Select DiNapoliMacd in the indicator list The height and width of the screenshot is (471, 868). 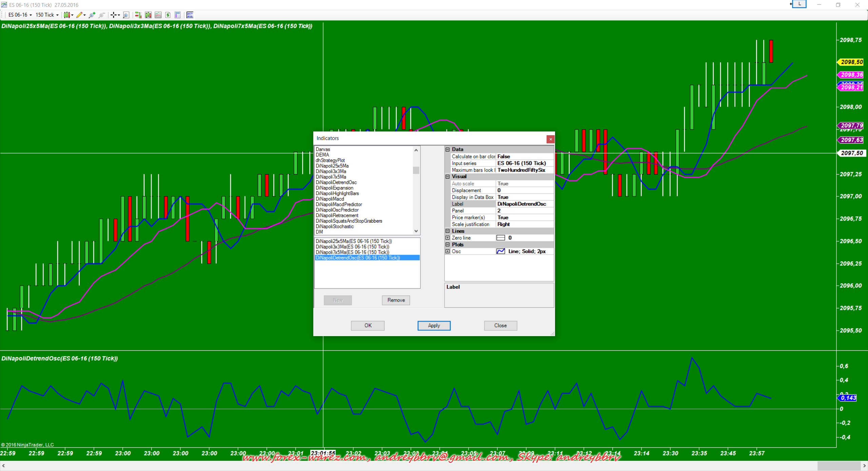coord(330,199)
